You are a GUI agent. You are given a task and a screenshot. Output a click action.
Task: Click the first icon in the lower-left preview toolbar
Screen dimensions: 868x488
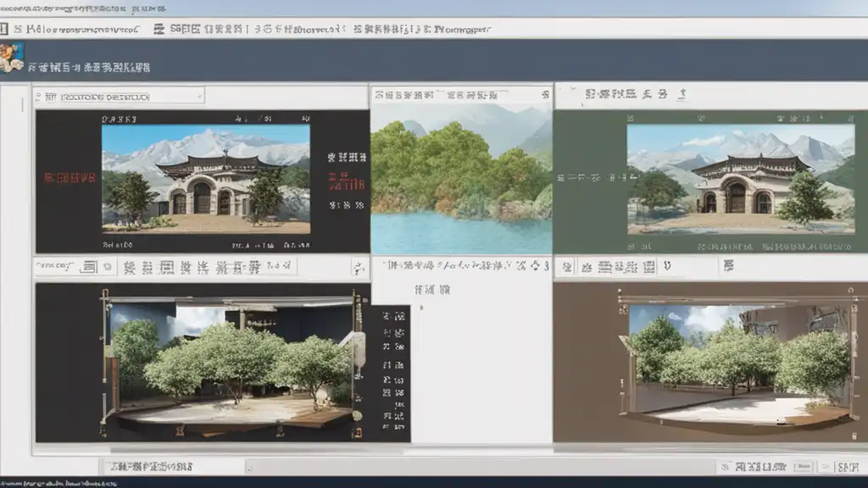(x=86, y=268)
